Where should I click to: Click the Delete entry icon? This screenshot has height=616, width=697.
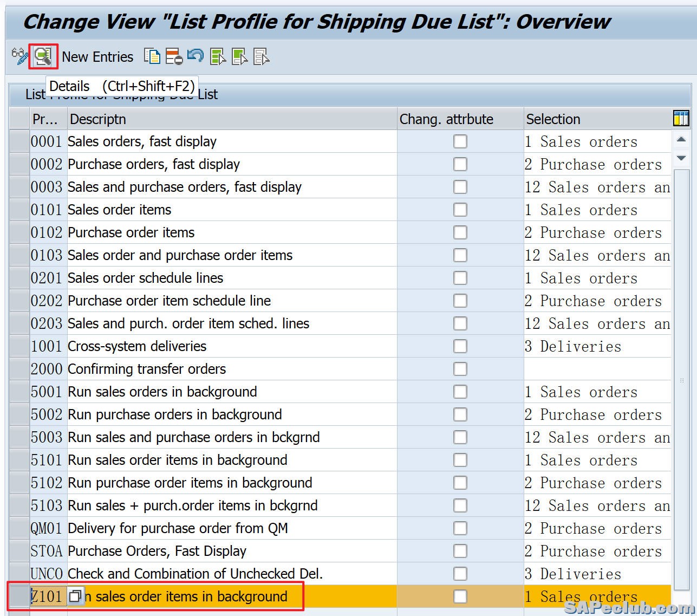coord(174,56)
